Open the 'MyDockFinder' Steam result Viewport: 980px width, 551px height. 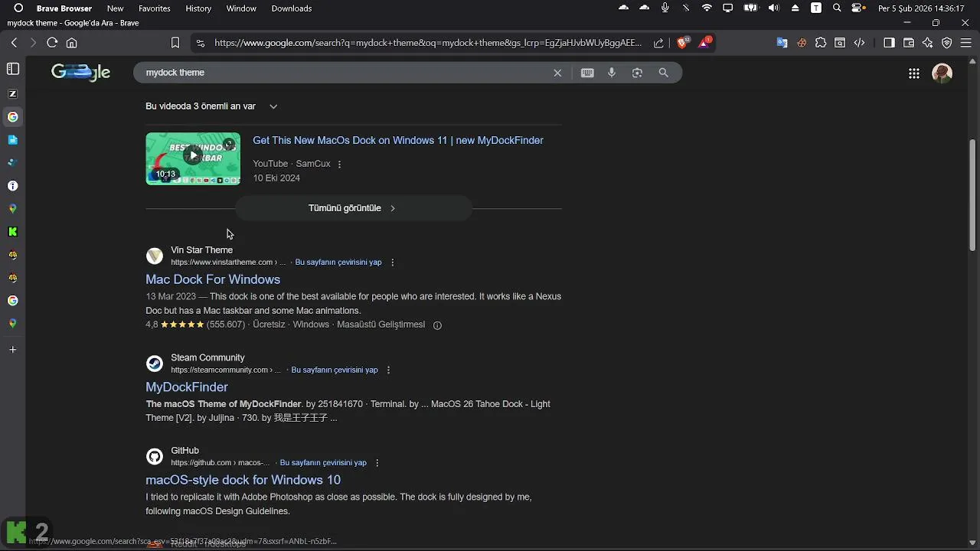pyautogui.click(x=187, y=388)
